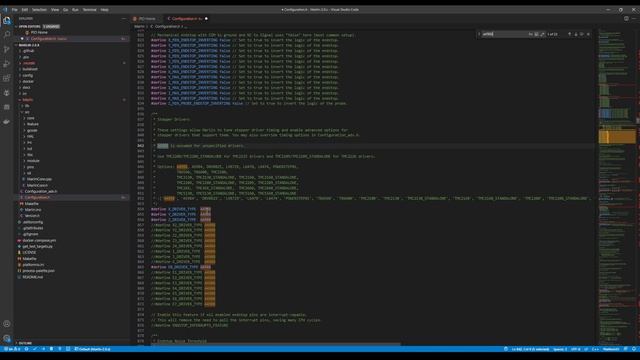This screenshot has height=360, width=640.
Task: Open MarlinCore.h in explorer
Action: click(x=37, y=185)
